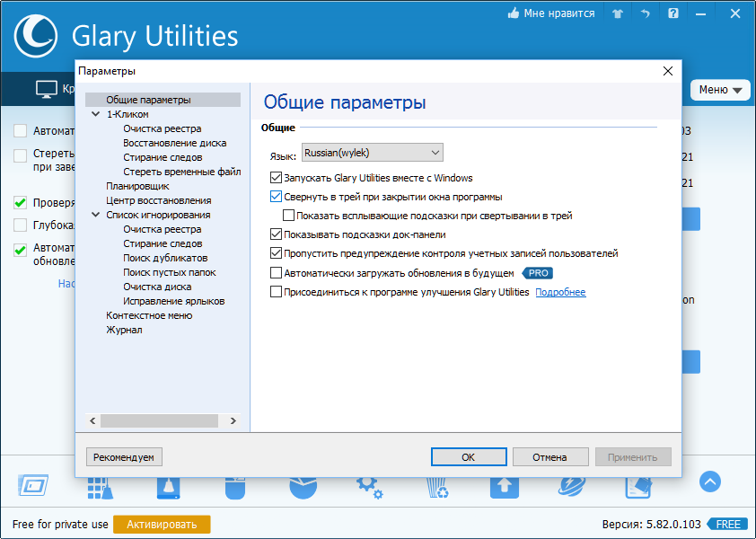Viewport: 756px width, 539px height.
Task: Click the orange 'Активировать' button
Action: click(x=162, y=524)
